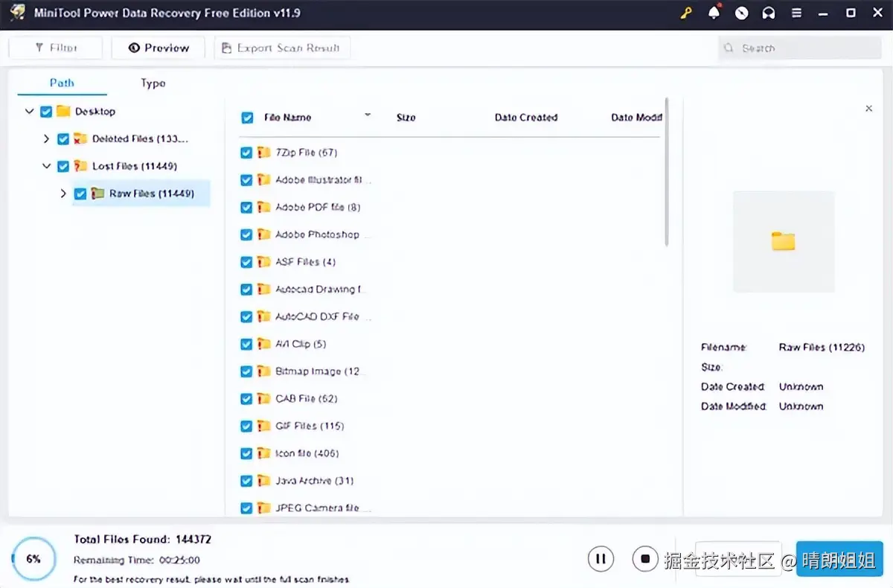Viewport: 893px width, 588px height.
Task: Uncheck the AutoCAD DXF File checkbox
Action: coord(246,317)
